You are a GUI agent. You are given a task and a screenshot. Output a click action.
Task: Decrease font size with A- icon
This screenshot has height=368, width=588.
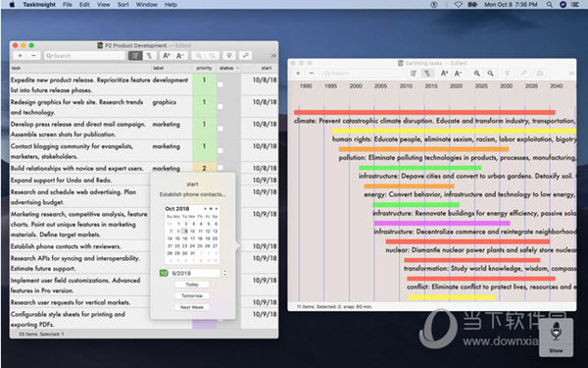[179, 56]
